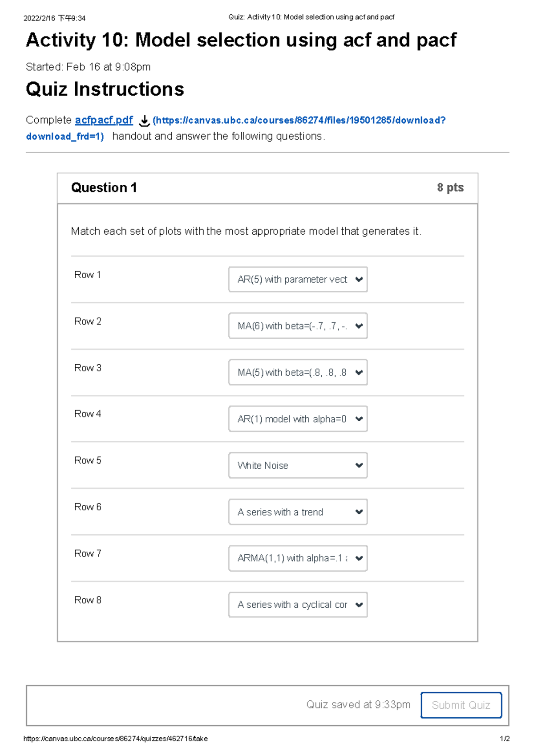The image size is (534, 756).
Task: Open the canvas.ubc.ca download URL link
Action: click(x=298, y=120)
